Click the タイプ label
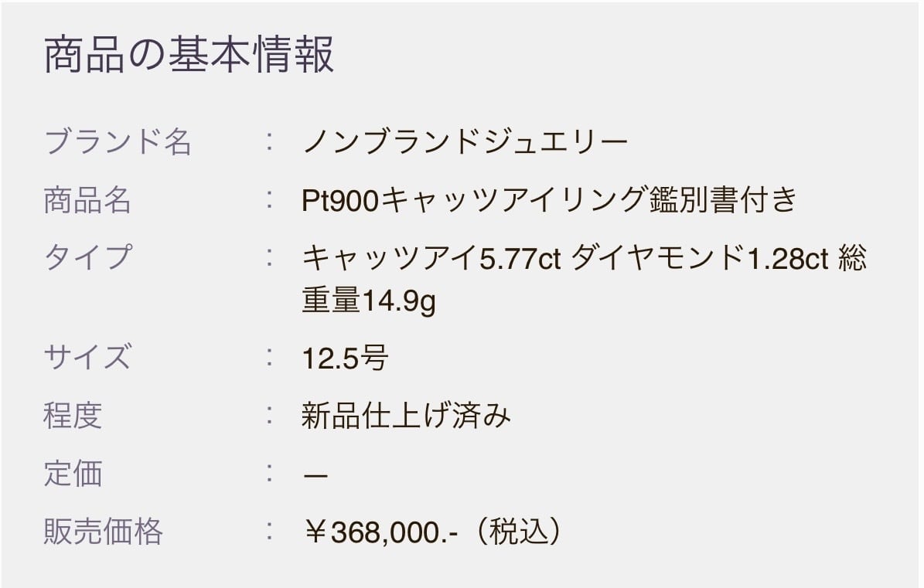924x588 pixels. tap(87, 257)
